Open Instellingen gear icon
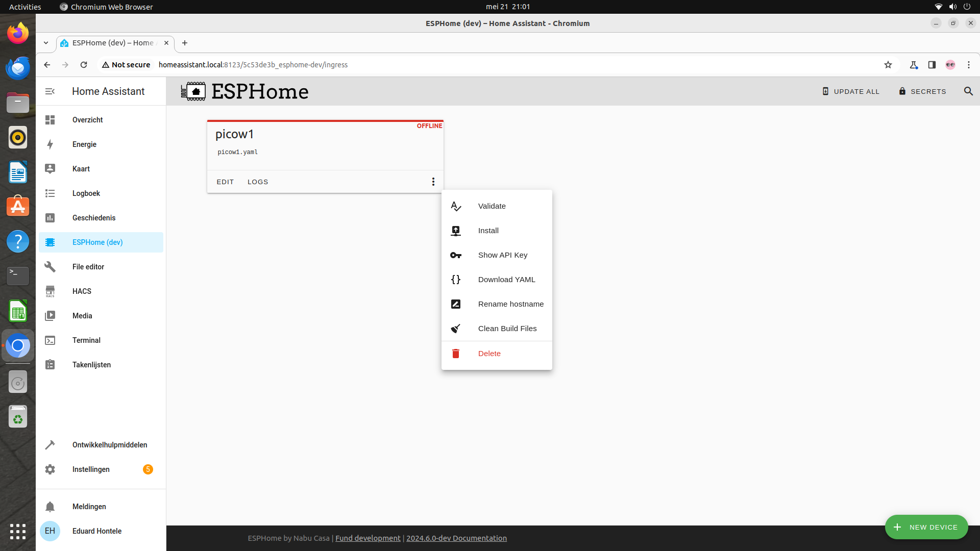Viewport: 980px width, 551px height. click(50, 469)
